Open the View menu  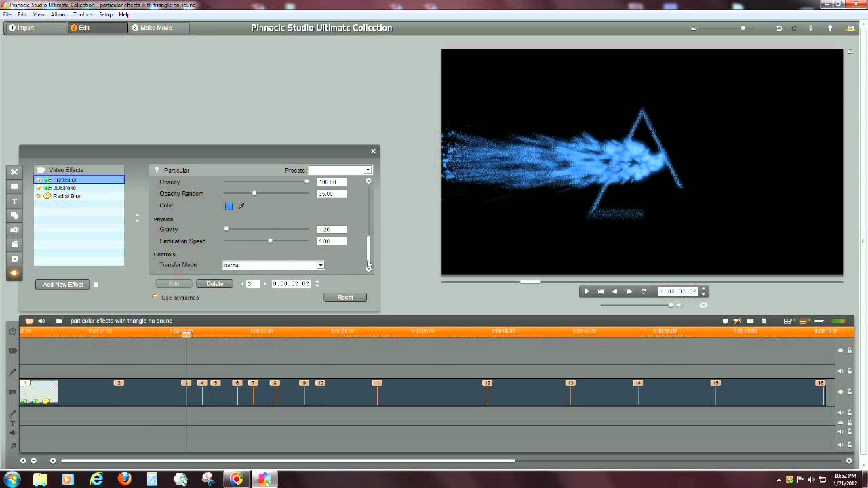click(39, 14)
